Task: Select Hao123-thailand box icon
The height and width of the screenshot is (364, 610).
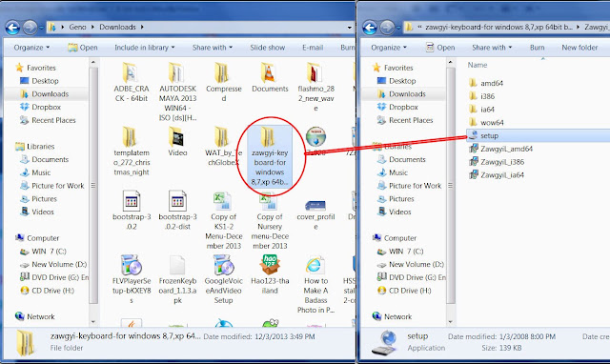Action: click(x=270, y=265)
